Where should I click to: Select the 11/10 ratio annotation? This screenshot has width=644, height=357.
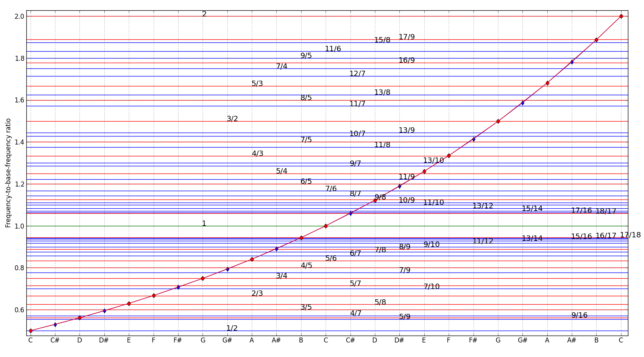(433, 203)
